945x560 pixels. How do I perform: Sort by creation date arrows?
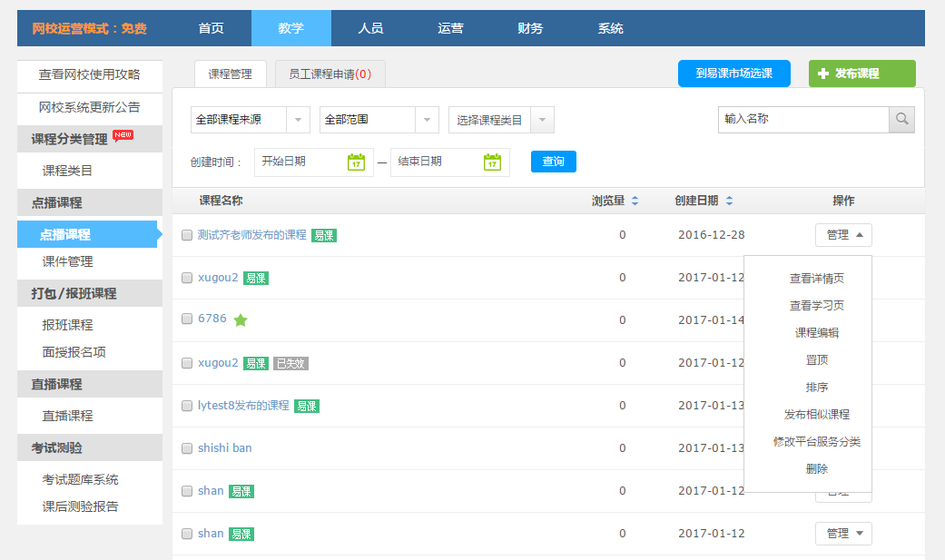[x=729, y=201]
